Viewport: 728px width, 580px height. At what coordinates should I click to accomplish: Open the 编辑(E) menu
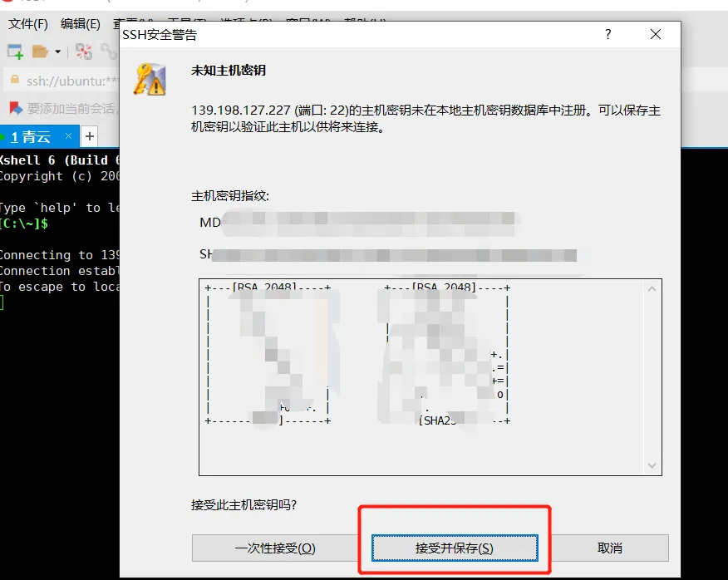click(x=80, y=23)
